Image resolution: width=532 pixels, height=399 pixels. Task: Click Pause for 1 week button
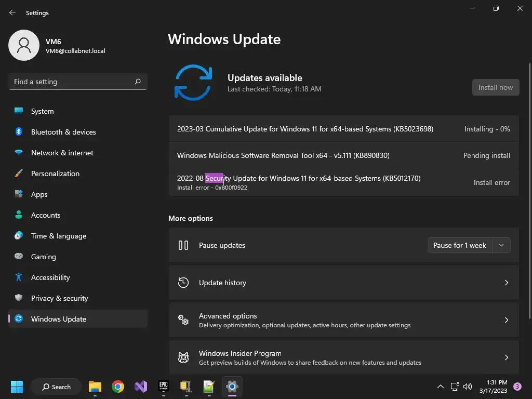(459, 245)
